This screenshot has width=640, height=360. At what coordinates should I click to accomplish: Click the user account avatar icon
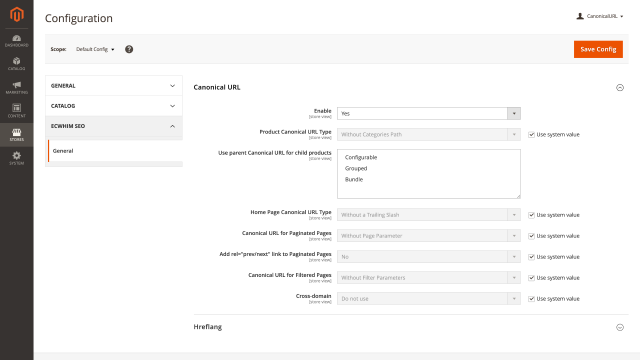tap(580, 16)
